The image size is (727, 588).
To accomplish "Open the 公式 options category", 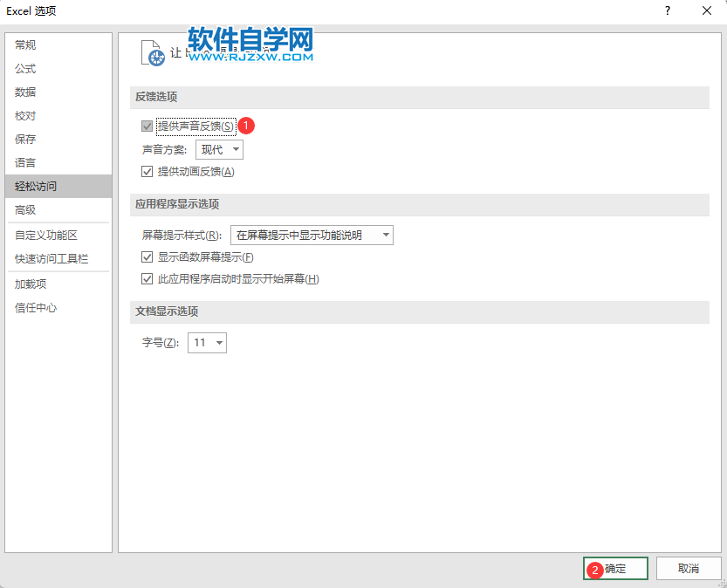I will pyautogui.click(x=58, y=69).
